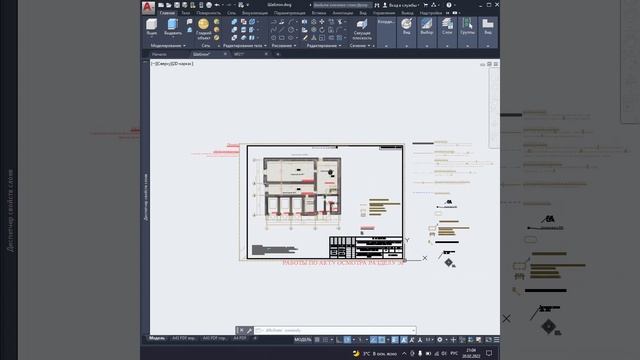Click the command line input field
The image size is (640, 360).
(x=332, y=330)
